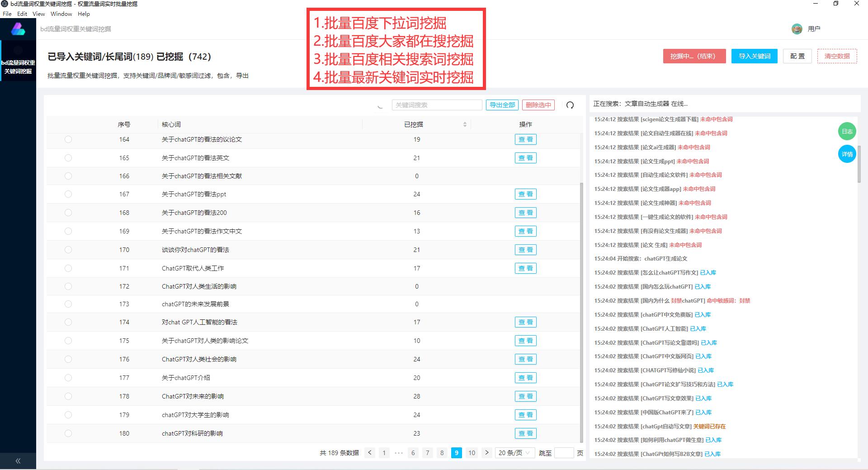Click the sort icon on 已挖掘 column
Viewport: 868px width, 470px height.
pyautogui.click(x=464, y=124)
